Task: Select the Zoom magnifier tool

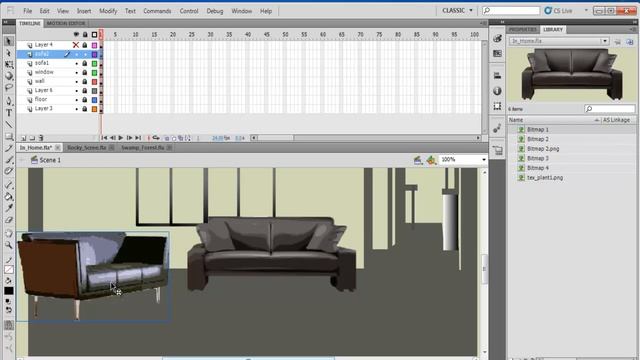Action: point(9,245)
